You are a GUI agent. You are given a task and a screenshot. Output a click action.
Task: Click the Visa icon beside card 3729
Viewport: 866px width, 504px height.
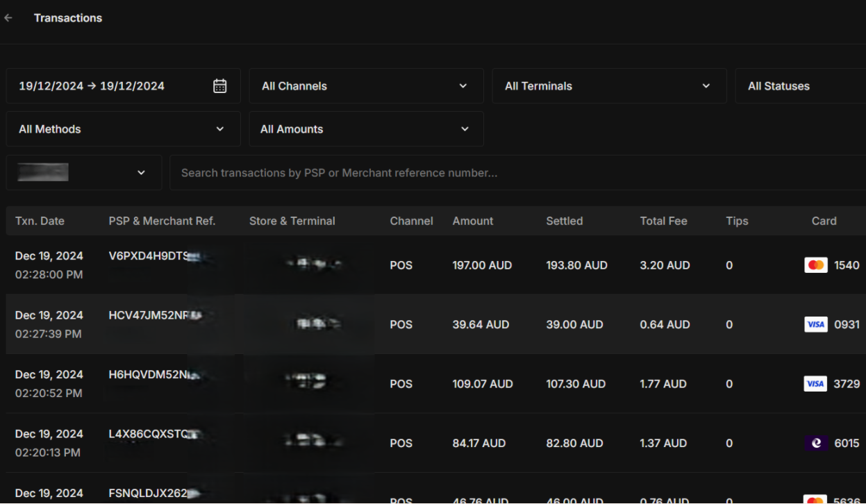coord(815,384)
